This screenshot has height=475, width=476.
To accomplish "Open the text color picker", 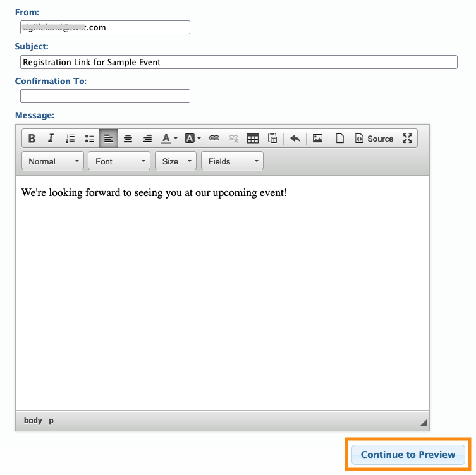I will point(169,139).
